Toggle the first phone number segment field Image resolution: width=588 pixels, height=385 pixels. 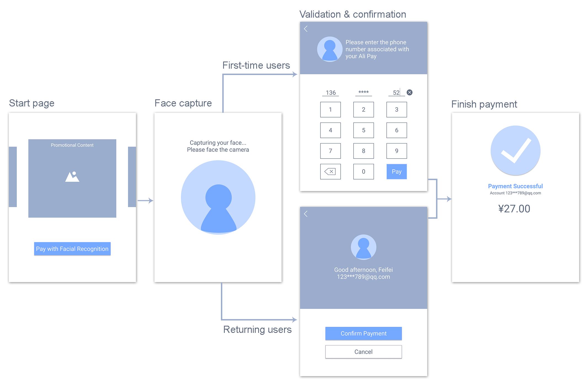pos(330,92)
